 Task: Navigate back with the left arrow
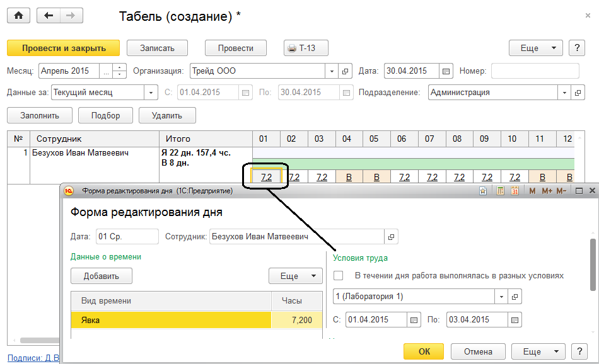point(49,16)
